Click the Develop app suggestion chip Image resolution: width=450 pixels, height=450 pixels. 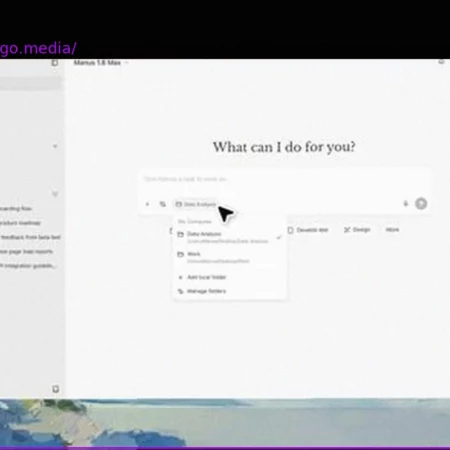(308, 230)
